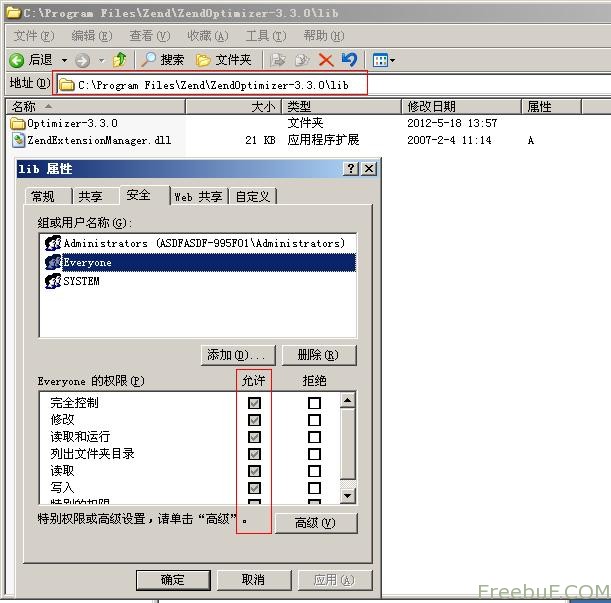Open the 编辑(E) menu
611x603 pixels.
point(92,36)
